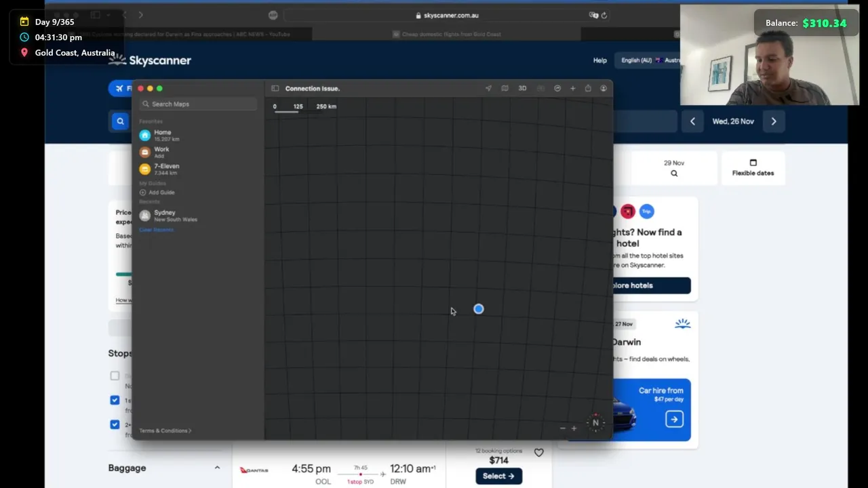
Task: Toggle the 1 stop checkbox
Action: tap(115, 400)
